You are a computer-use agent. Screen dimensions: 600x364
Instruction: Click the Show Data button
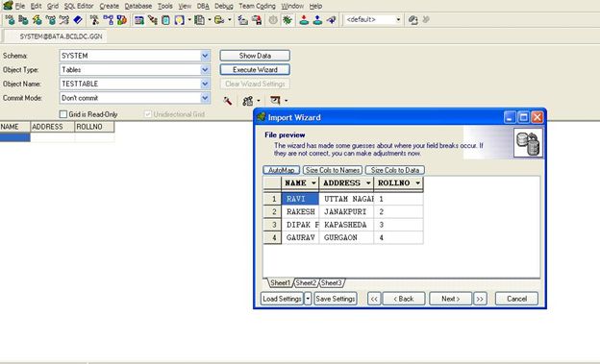point(255,56)
